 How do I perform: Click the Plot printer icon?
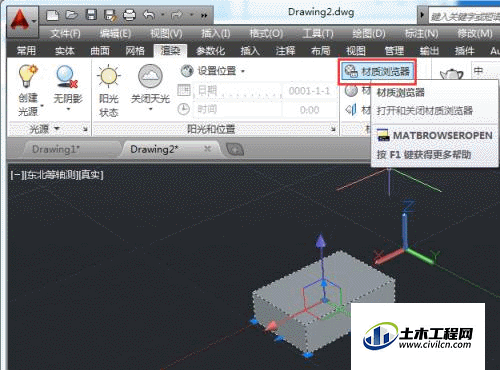pos(129,15)
